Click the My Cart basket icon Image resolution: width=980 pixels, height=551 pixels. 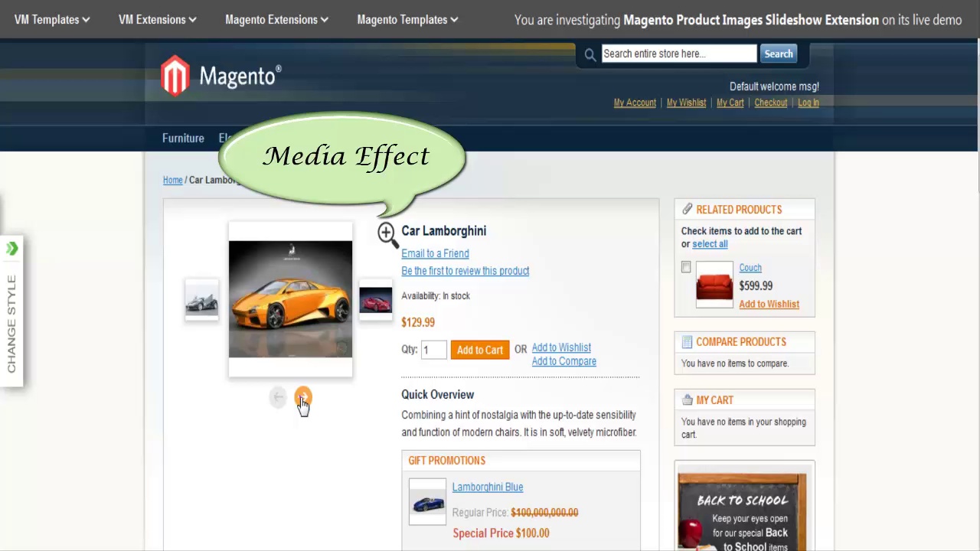click(x=687, y=399)
